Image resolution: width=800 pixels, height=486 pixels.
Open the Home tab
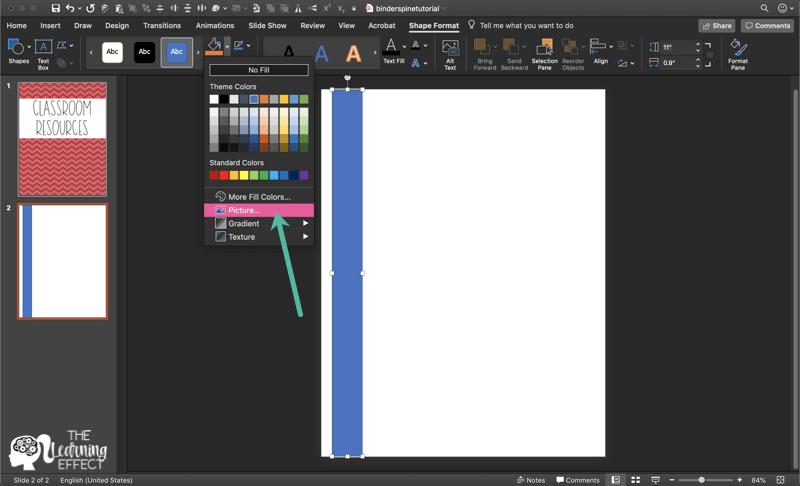[16, 25]
